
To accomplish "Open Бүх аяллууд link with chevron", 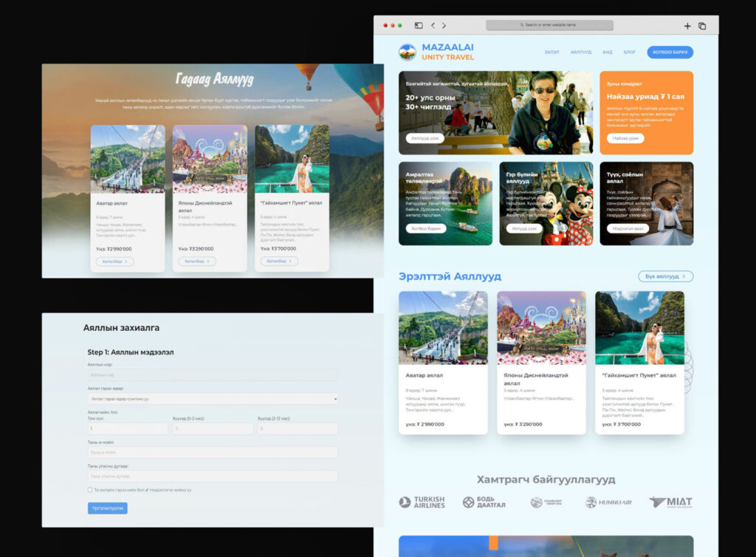I will [665, 276].
